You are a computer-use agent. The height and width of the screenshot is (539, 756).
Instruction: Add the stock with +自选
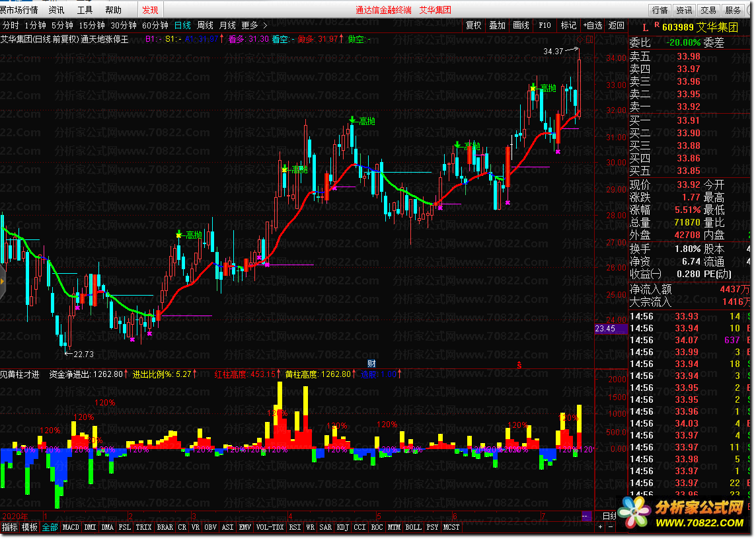[x=593, y=25]
